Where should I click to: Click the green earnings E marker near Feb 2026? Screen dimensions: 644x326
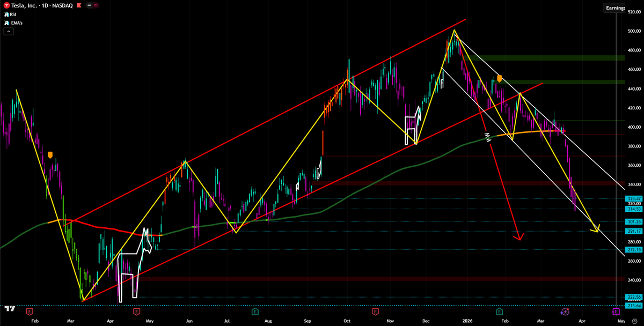coord(499,311)
